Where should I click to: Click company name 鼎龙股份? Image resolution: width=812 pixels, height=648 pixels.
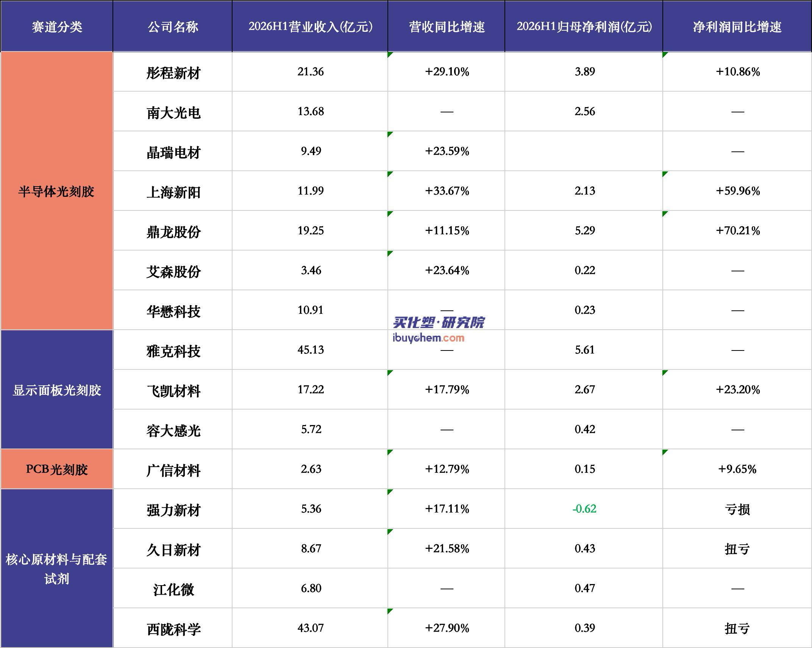point(173,232)
